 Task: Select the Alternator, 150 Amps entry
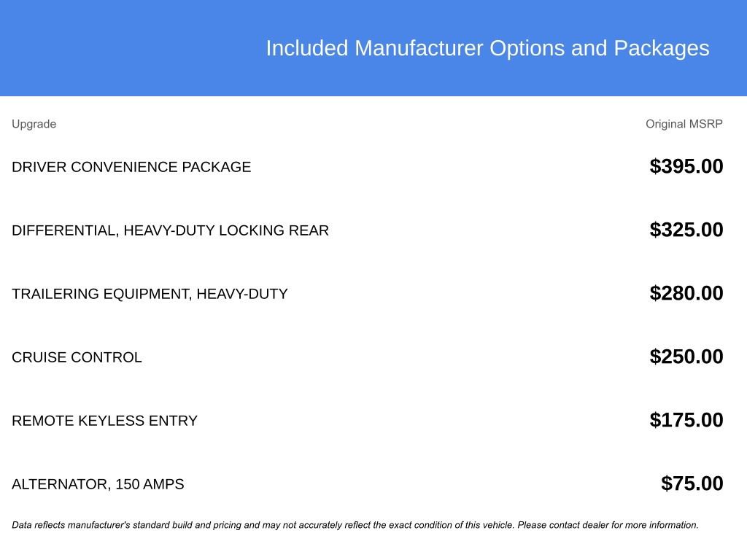pos(98,484)
